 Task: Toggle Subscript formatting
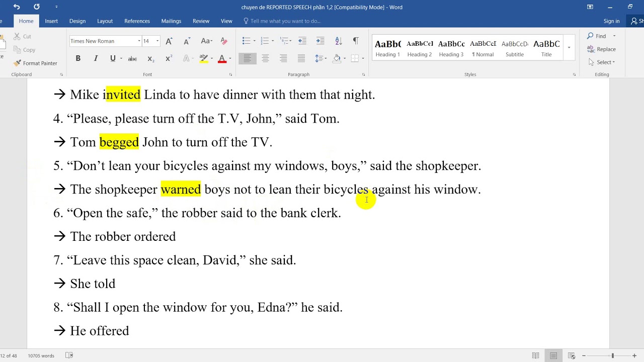coord(150,59)
